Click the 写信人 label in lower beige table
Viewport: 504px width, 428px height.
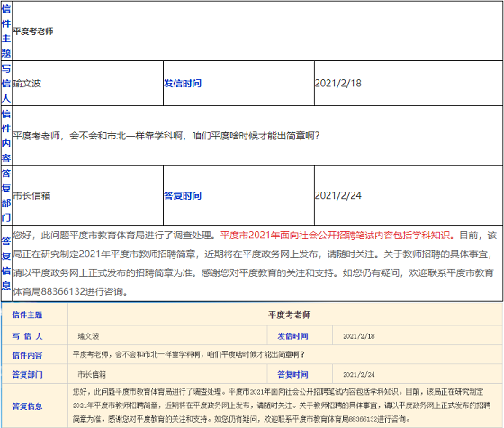(27, 336)
